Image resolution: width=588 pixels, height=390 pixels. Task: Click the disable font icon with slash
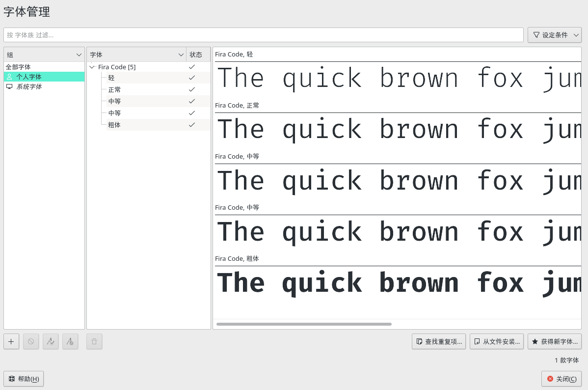70,341
